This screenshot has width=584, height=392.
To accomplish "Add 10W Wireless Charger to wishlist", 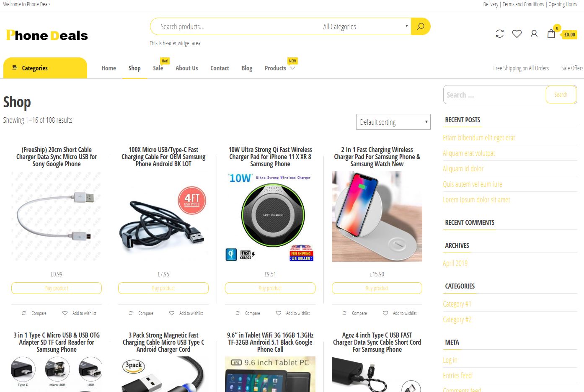I will coord(279,313).
